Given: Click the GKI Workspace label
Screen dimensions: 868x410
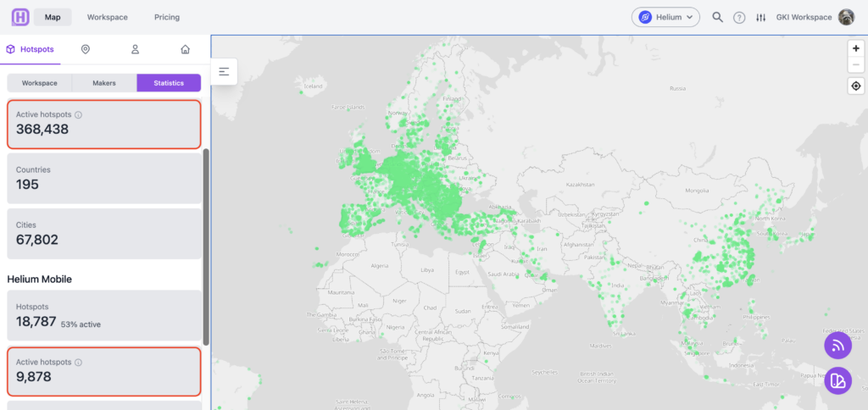Looking at the screenshot, I should click(804, 17).
